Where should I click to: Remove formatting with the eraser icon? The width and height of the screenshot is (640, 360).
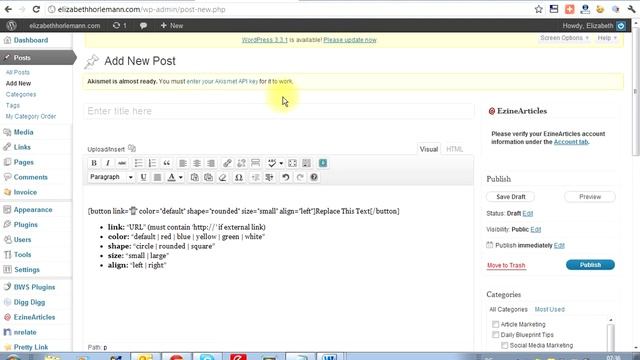(222, 177)
